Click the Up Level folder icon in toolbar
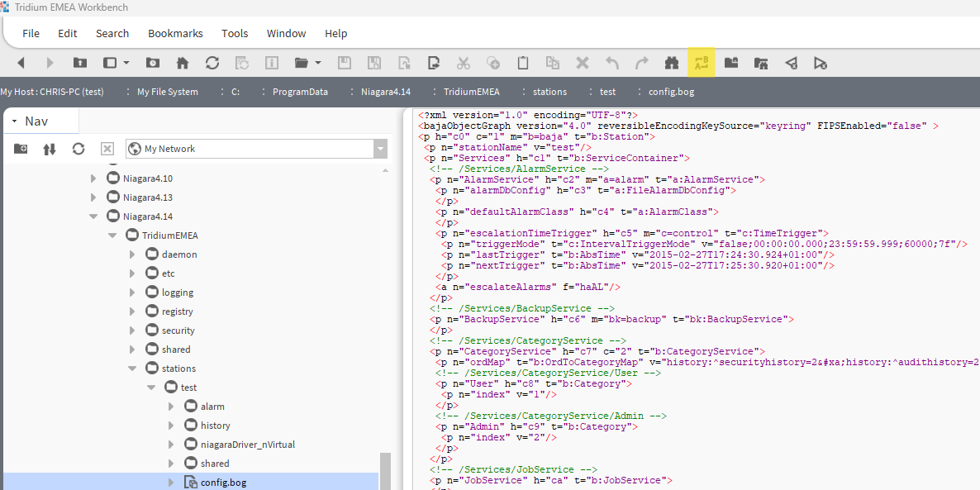 (x=80, y=63)
